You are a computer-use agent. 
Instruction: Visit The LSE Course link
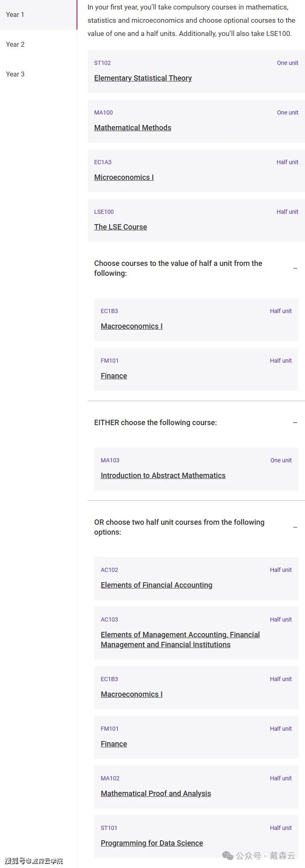coord(120,227)
